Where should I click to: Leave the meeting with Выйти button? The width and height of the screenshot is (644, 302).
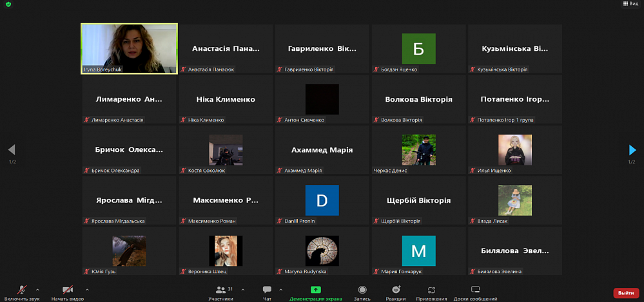tap(626, 293)
